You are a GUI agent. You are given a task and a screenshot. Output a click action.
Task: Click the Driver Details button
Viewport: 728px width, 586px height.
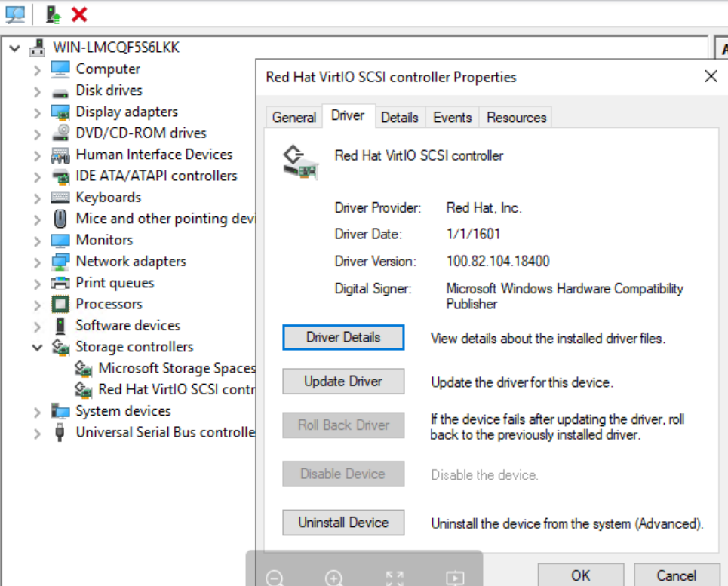(x=343, y=337)
